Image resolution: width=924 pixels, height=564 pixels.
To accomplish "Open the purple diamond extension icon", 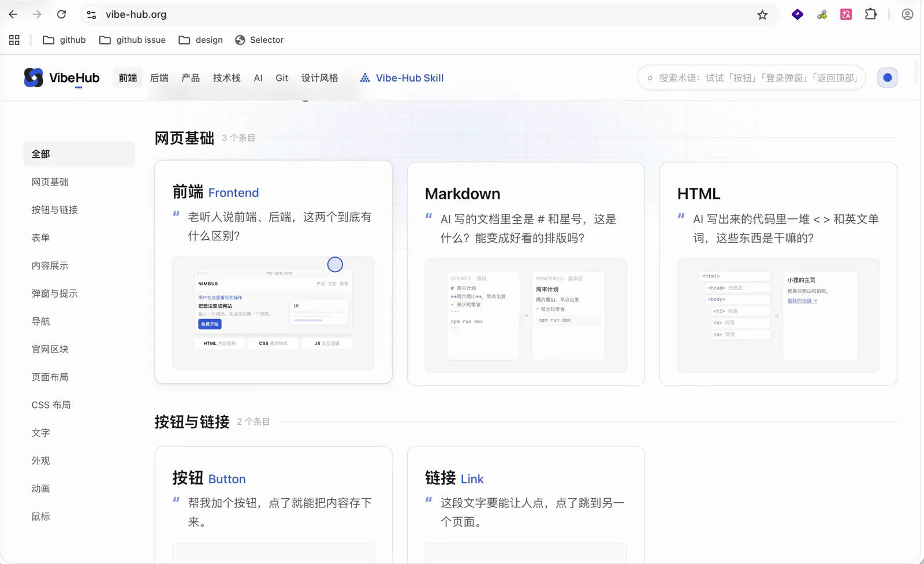I will 798,14.
